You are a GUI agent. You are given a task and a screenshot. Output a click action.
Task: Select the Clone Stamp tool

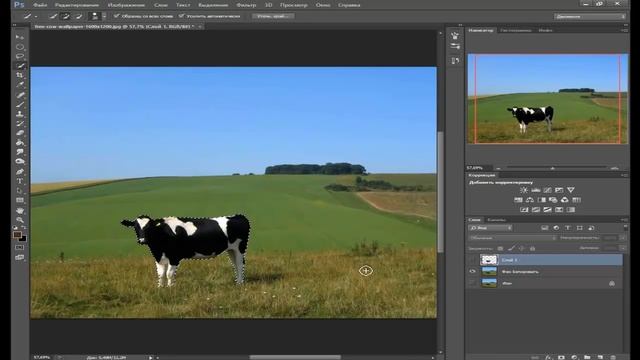tap(20, 114)
